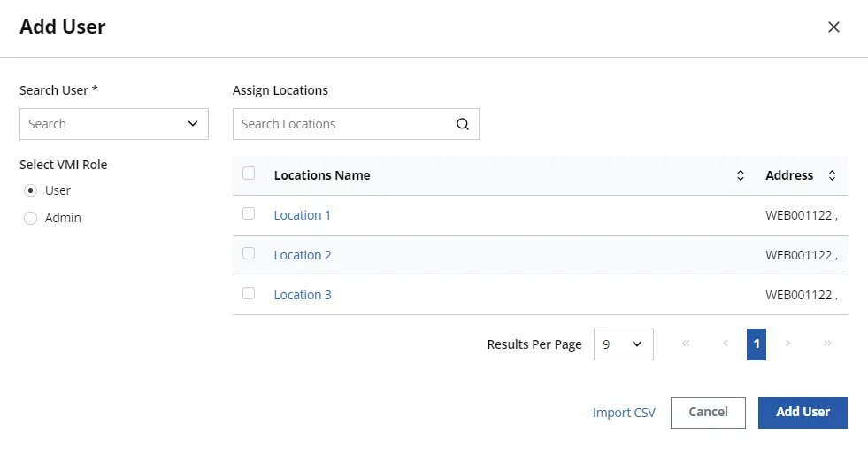Screen dimensions: 868x449
Task: Click the Results Per Page label
Action: 534,344
